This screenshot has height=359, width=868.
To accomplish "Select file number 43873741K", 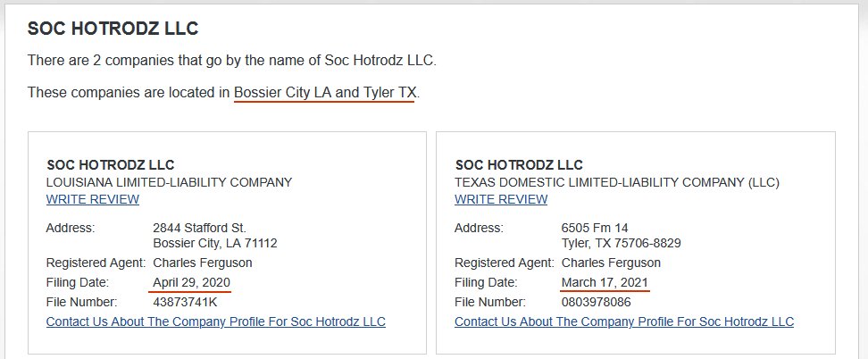I will pyautogui.click(x=185, y=302).
